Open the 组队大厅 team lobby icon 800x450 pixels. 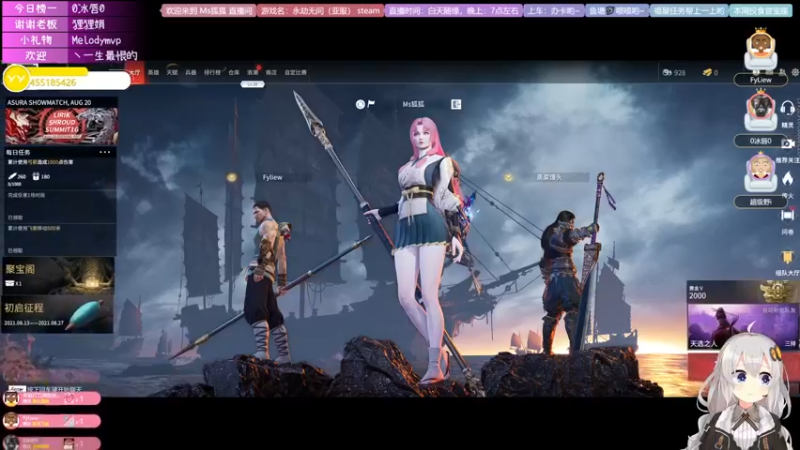(787, 257)
